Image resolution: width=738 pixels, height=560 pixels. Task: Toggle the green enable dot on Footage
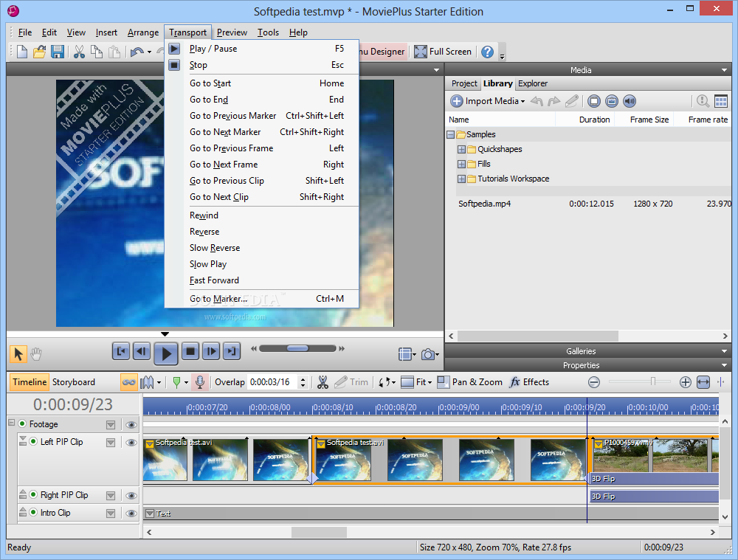click(x=22, y=424)
